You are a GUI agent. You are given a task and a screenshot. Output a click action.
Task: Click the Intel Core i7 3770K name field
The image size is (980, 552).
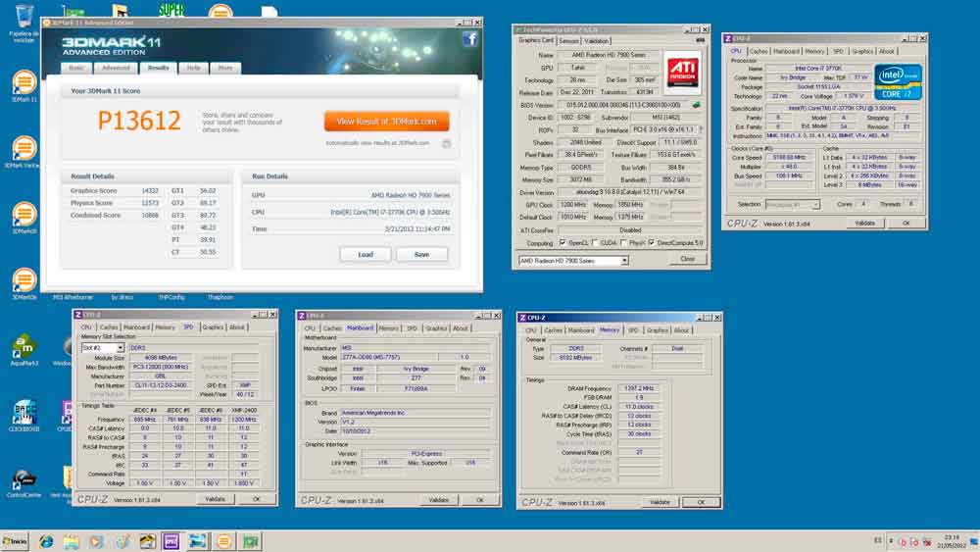818,68
